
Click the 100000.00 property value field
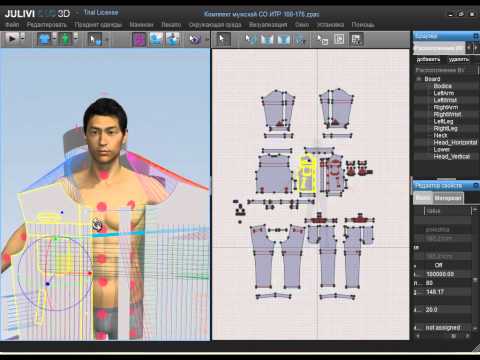(x=440, y=274)
